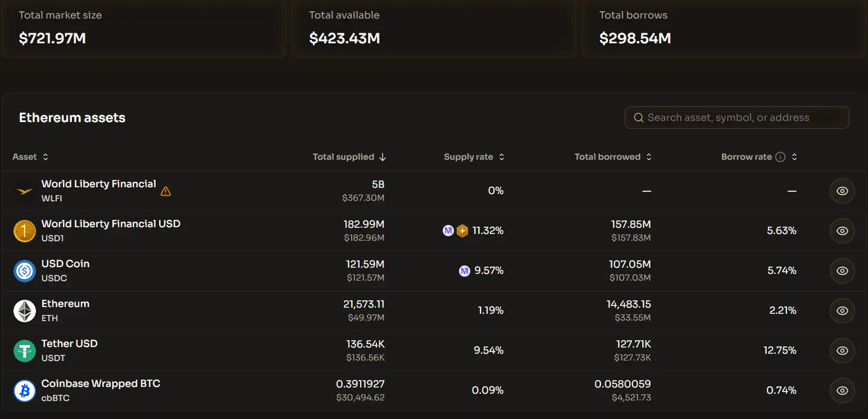Click the eye button for USDC row
Screen dimensions: 868x419
click(842, 271)
